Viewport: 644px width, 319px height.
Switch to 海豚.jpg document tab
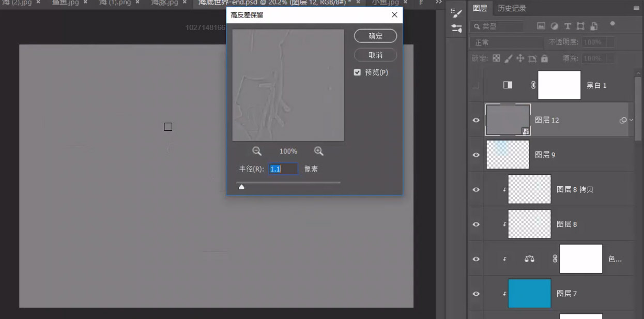point(165,3)
